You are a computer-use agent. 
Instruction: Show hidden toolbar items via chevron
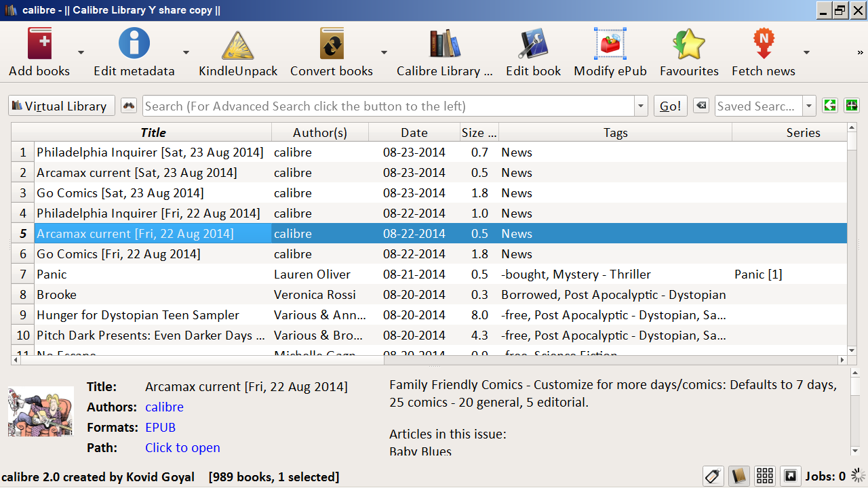(x=861, y=52)
